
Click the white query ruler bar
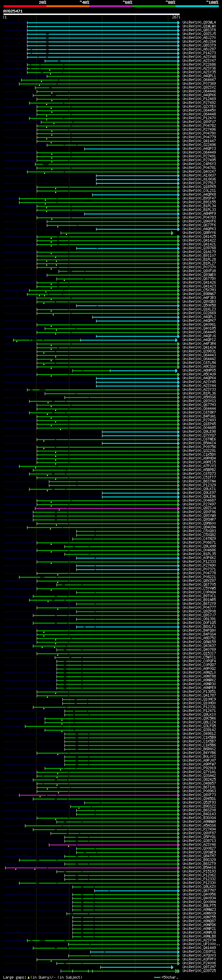(x=92, y=15)
